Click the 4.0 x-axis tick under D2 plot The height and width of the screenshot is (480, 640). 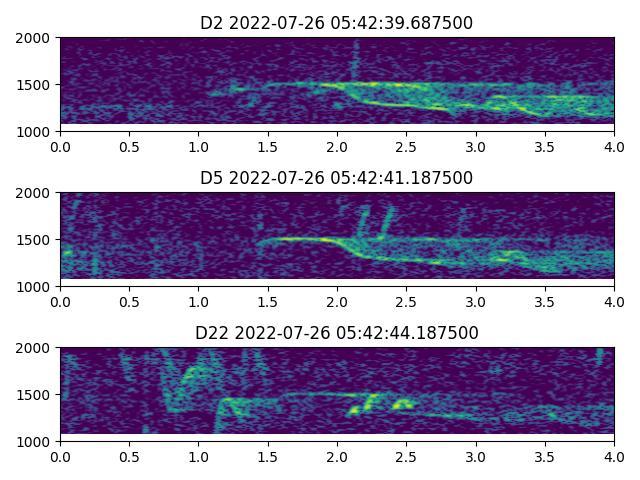tap(614, 147)
